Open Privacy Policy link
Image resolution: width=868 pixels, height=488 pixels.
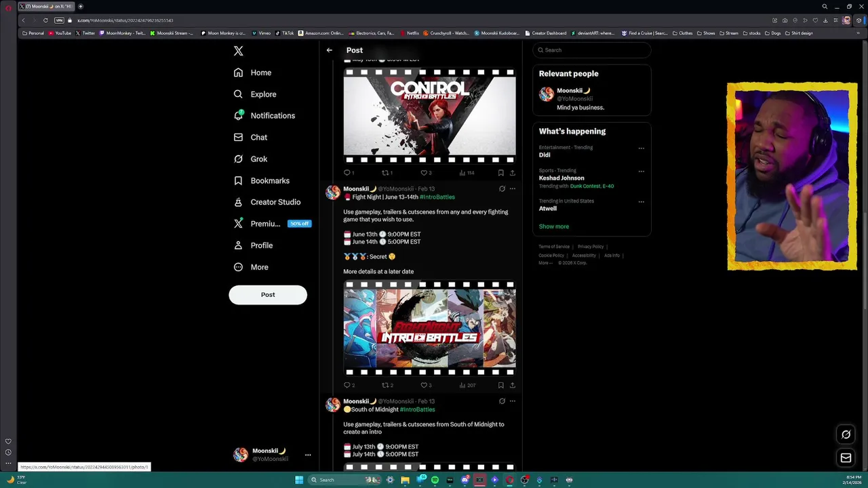(x=591, y=247)
